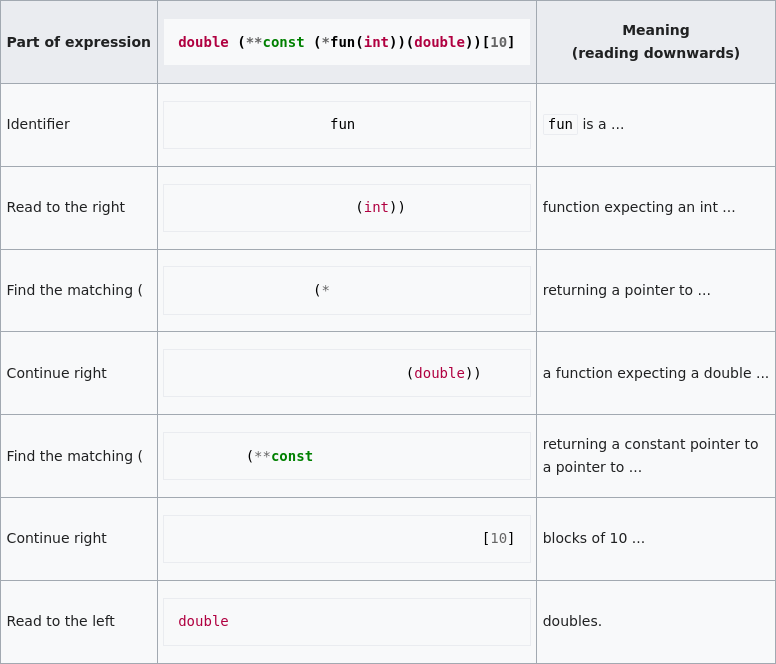Click the full declaration code in the header
Screen dimensions: 776x664
(x=346, y=42)
